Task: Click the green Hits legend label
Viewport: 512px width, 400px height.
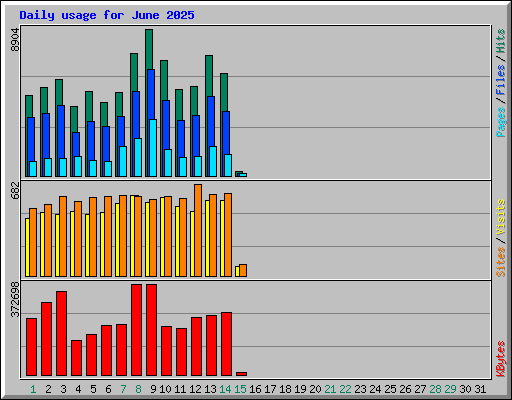Action: coord(501,41)
